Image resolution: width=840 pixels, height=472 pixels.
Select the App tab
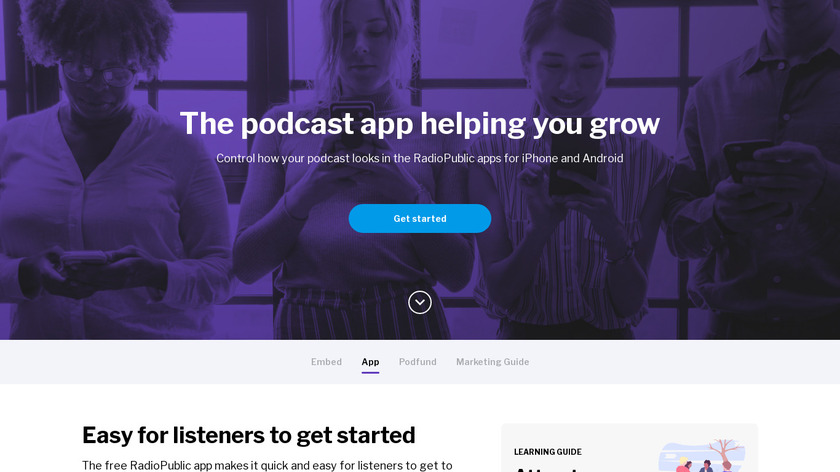tap(370, 362)
